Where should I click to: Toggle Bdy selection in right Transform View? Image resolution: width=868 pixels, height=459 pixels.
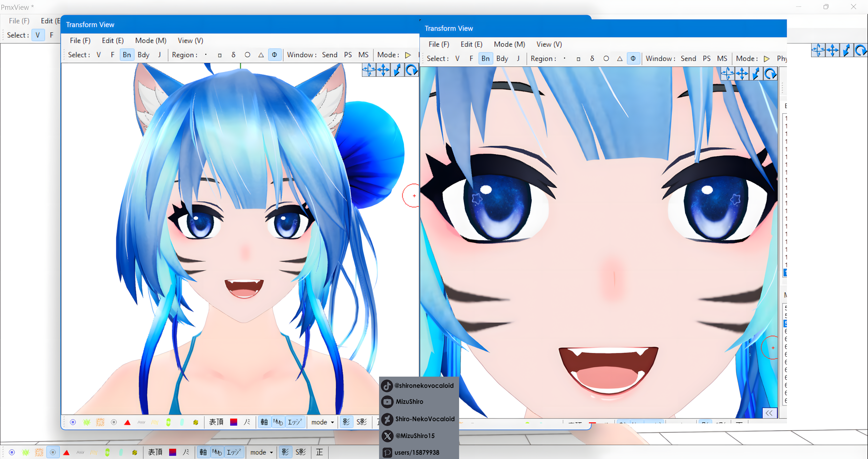pos(502,59)
